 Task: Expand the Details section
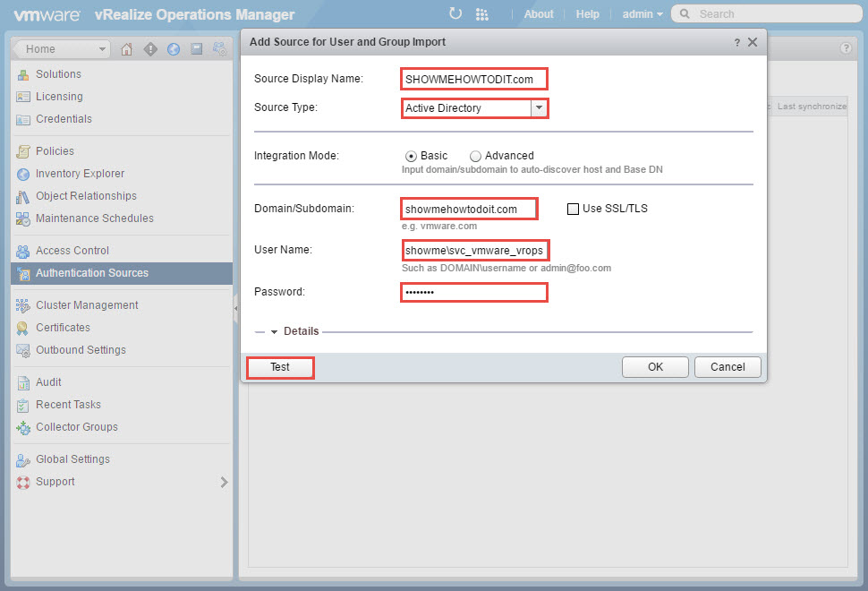click(x=294, y=331)
